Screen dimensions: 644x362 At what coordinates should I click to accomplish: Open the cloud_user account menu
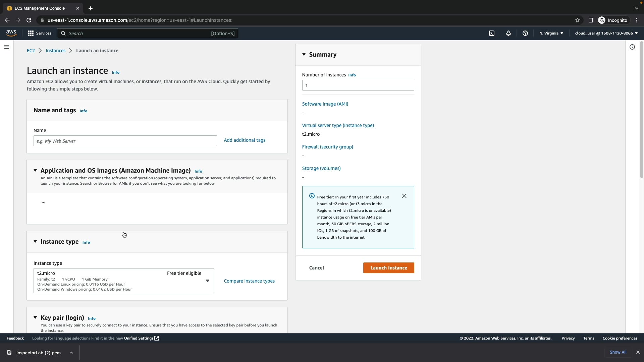tap(606, 33)
